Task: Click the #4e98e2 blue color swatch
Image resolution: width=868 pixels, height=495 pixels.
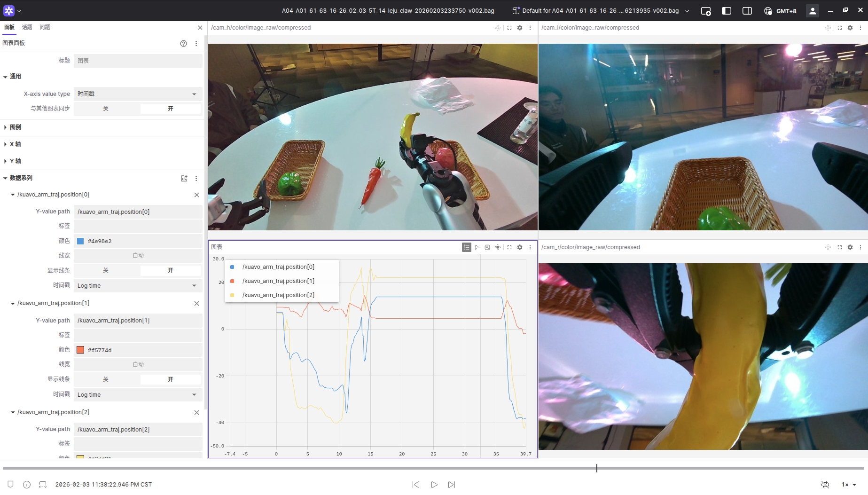Action: pos(80,241)
